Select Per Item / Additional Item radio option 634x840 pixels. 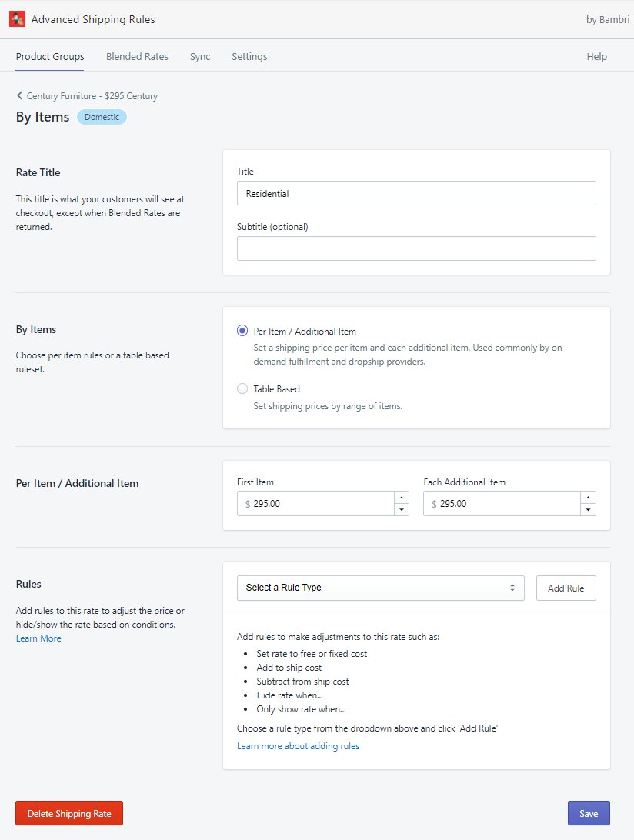[x=242, y=332]
